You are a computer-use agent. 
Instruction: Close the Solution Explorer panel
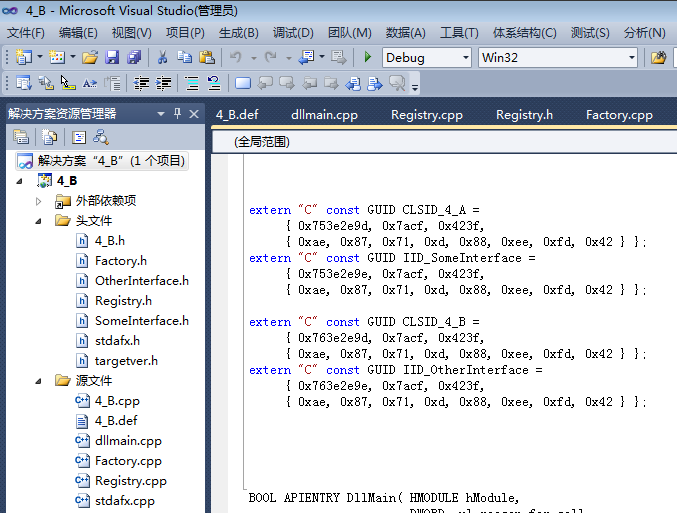point(194,114)
